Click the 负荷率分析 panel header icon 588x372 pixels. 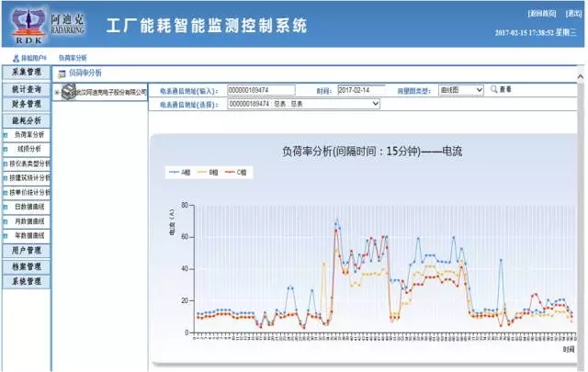pos(62,73)
